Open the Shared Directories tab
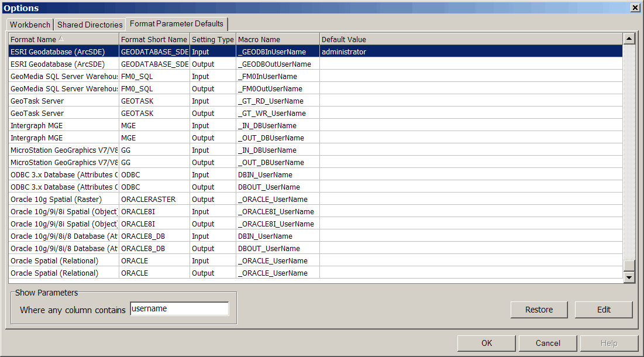 tap(89, 25)
